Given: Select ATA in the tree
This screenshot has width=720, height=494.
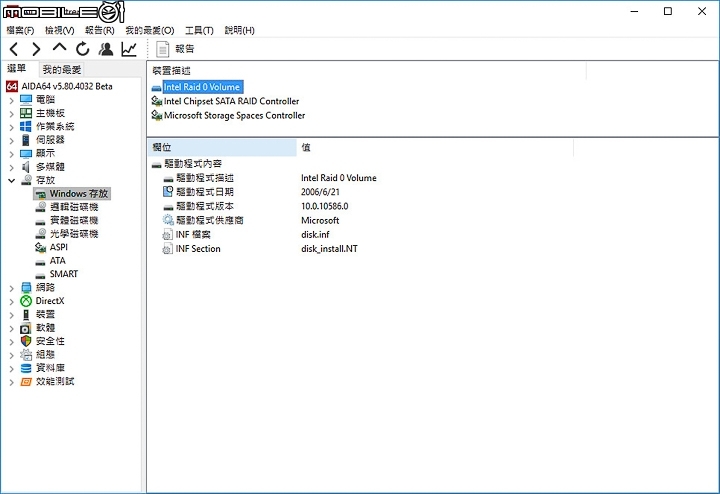Looking at the screenshot, I should pos(57,261).
